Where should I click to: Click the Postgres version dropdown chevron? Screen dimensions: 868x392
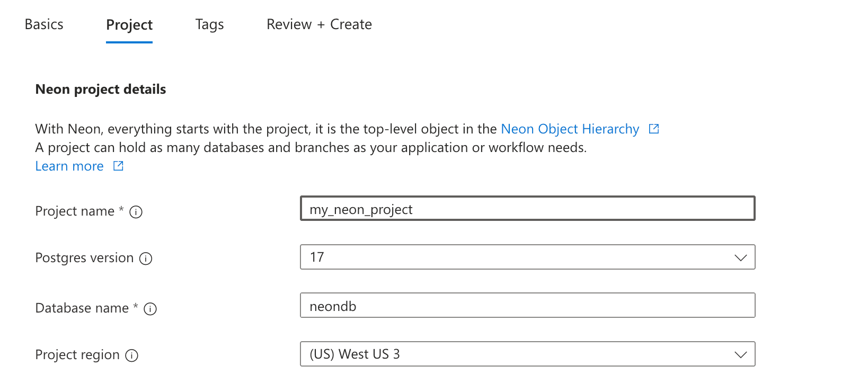click(x=741, y=258)
